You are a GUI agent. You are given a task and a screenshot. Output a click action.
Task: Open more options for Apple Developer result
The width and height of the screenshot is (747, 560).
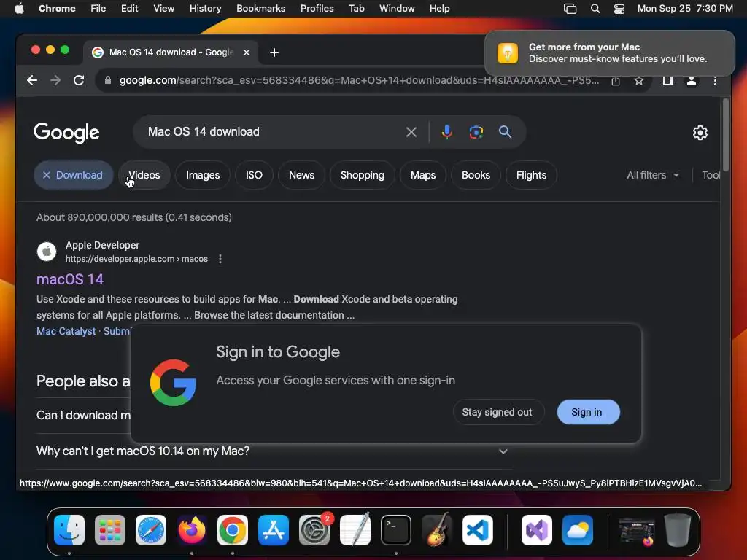point(220,259)
